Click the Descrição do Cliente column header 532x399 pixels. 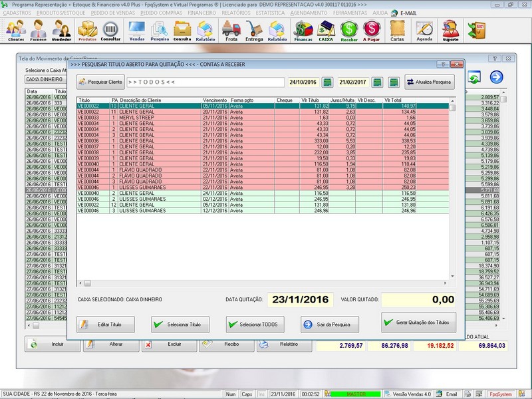coord(160,100)
